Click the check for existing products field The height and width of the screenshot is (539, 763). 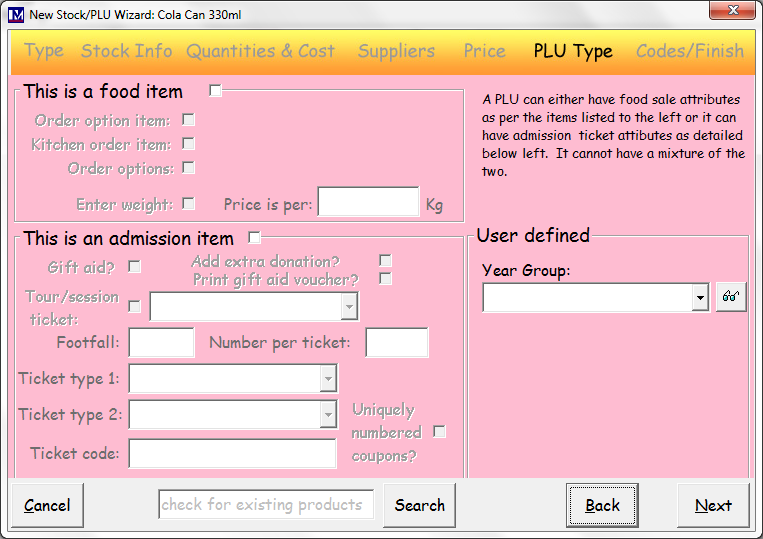[x=266, y=504]
